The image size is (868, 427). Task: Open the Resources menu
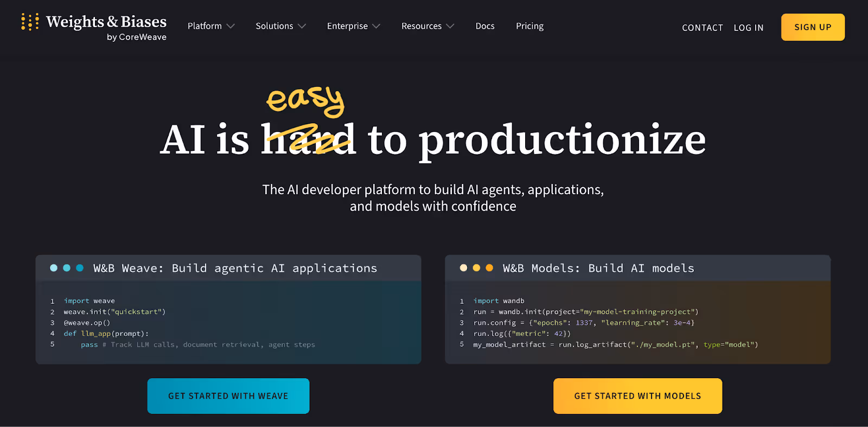point(422,26)
